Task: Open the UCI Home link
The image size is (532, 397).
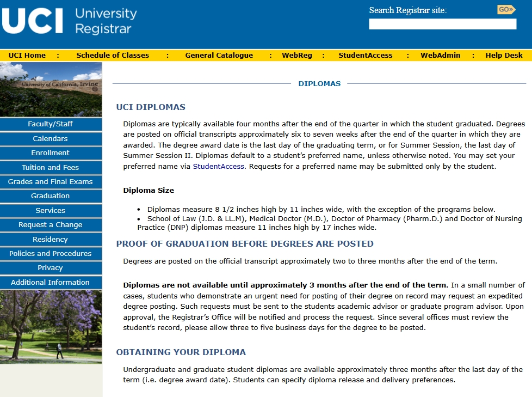Action: [27, 56]
